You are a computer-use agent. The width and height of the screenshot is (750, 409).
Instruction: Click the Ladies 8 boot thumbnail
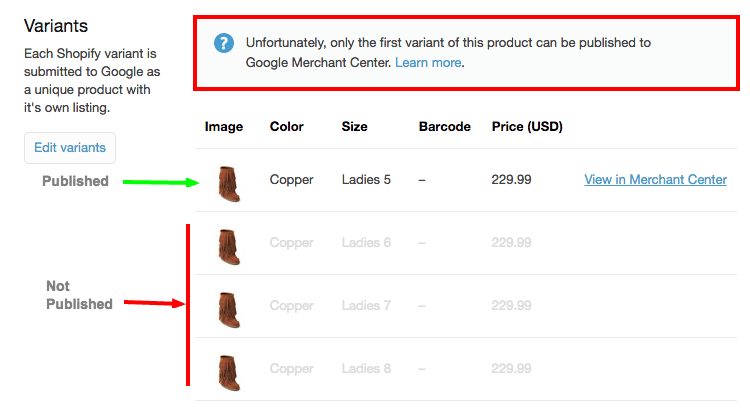[229, 371]
